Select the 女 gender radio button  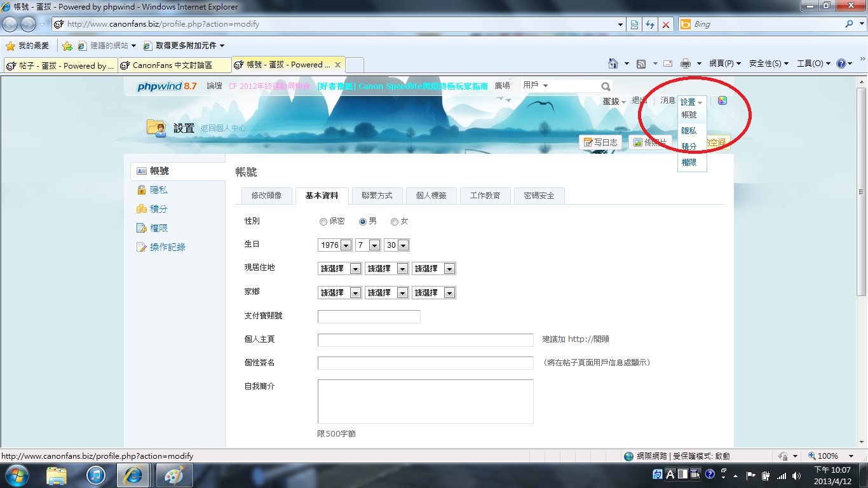pyautogui.click(x=395, y=222)
